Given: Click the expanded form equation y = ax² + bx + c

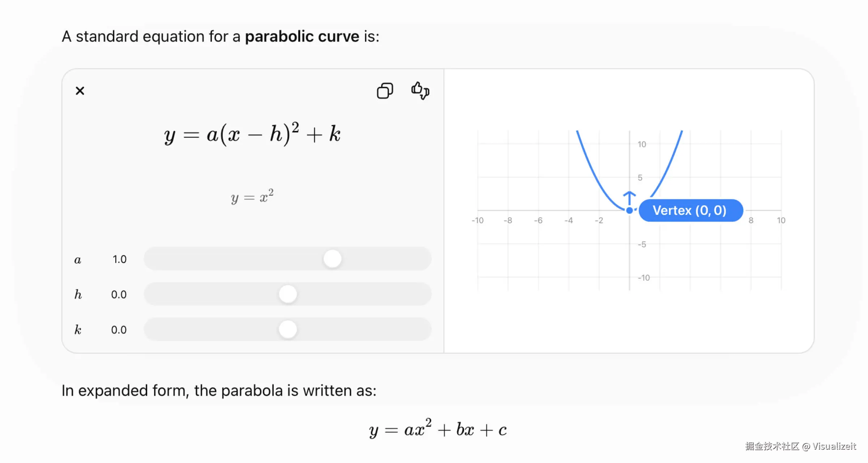Looking at the screenshot, I should [x=438, y=428].
